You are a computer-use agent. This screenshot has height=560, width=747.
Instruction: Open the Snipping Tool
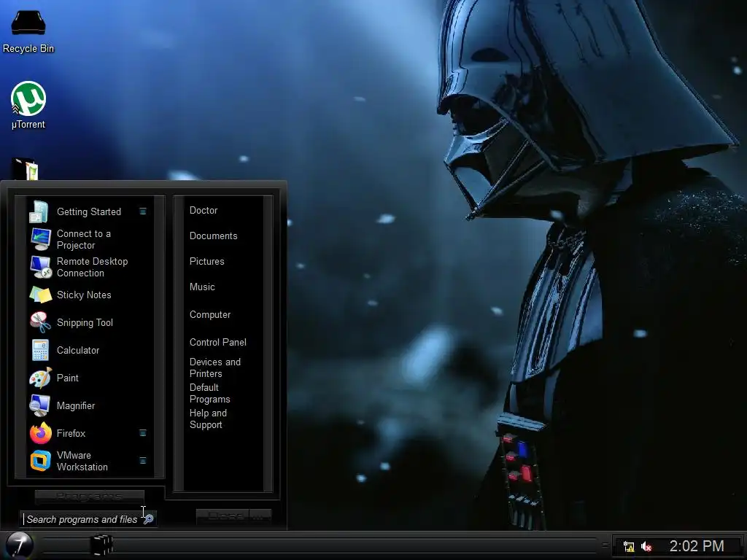[x=89, y=322]
